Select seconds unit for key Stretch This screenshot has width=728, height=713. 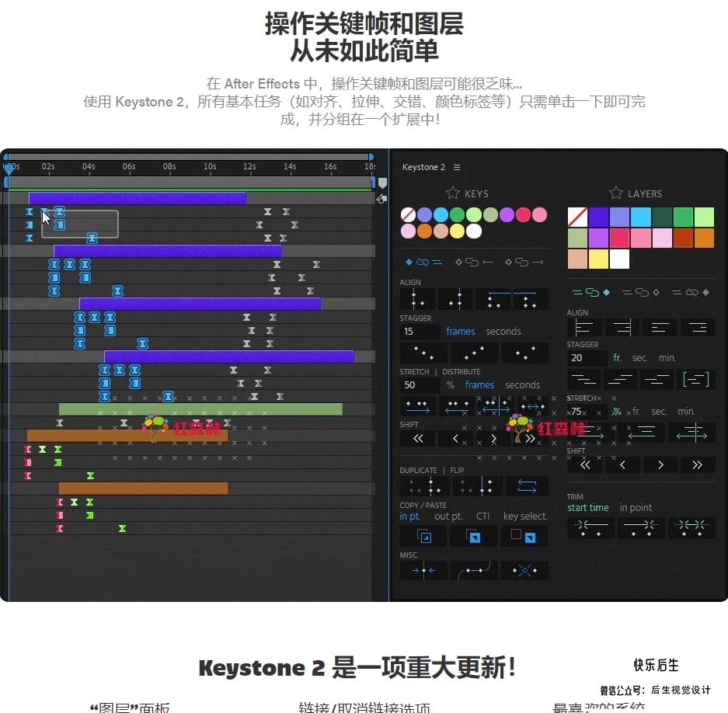tap(522, 384)
